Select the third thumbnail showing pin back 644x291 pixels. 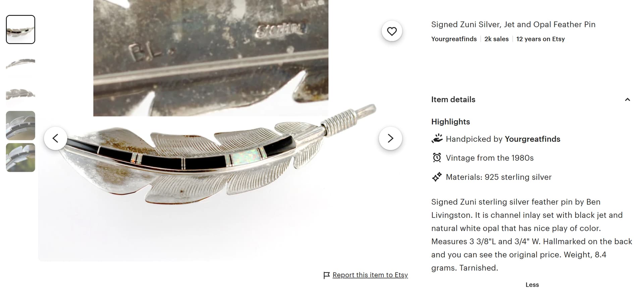click(20, 94)
